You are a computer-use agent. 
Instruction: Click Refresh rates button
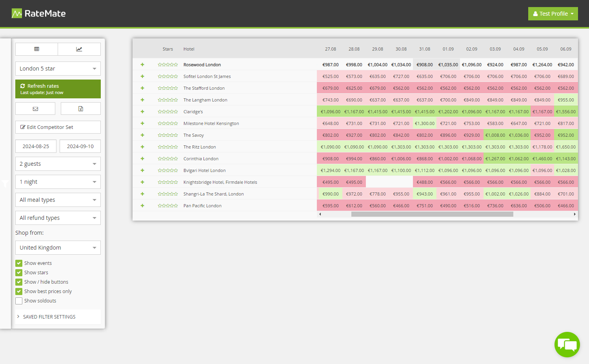[58, 89]
